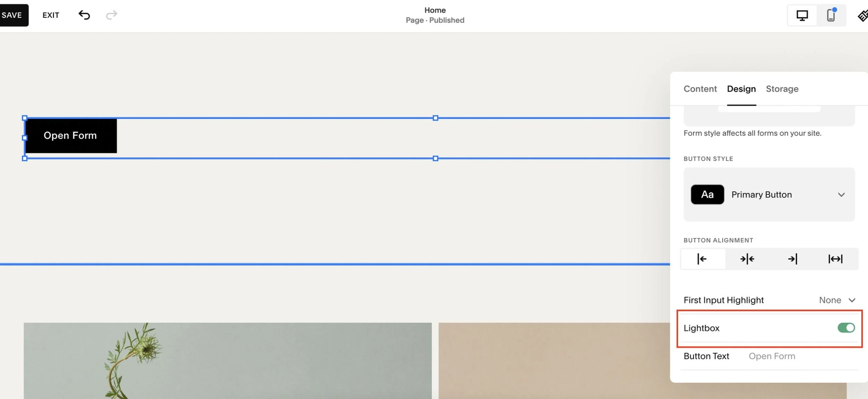The image size is (868, 399).
Task: Click the SAVE button
Action: pos(12,15)
